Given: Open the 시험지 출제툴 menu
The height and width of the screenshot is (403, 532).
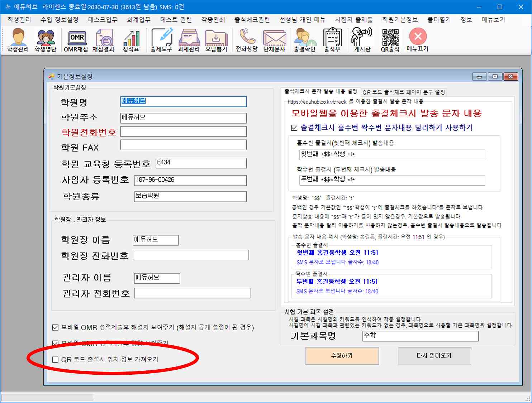Looking at the screenshot, I should (354, 20).
